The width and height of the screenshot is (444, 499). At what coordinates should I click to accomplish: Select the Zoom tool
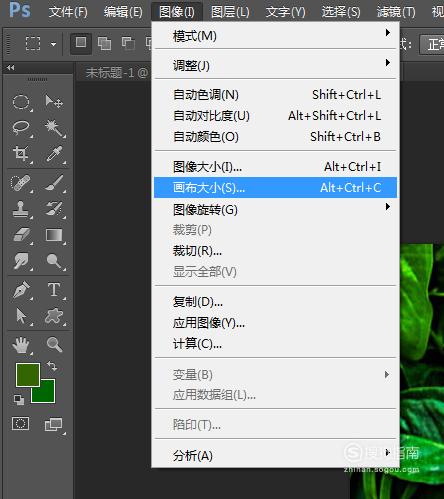click(55, 345)
